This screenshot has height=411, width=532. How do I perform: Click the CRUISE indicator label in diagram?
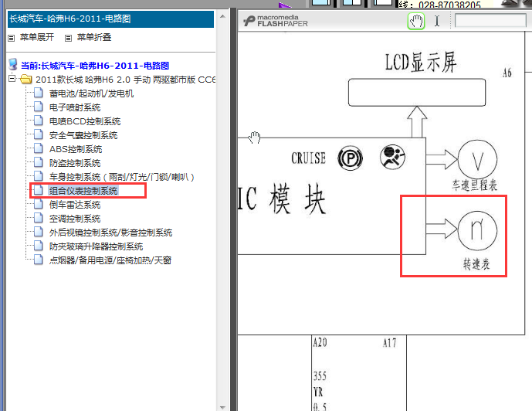tap(308, 158)
